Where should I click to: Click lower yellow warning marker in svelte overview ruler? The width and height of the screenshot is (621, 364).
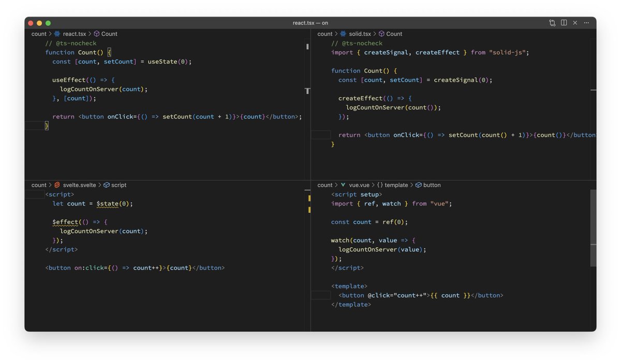pos(309,210)
